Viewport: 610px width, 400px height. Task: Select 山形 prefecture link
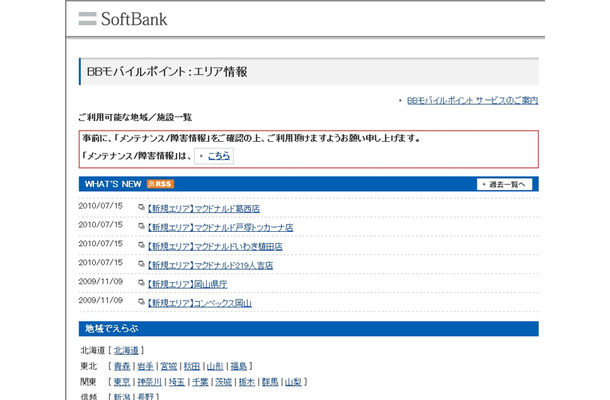[215, 366]
